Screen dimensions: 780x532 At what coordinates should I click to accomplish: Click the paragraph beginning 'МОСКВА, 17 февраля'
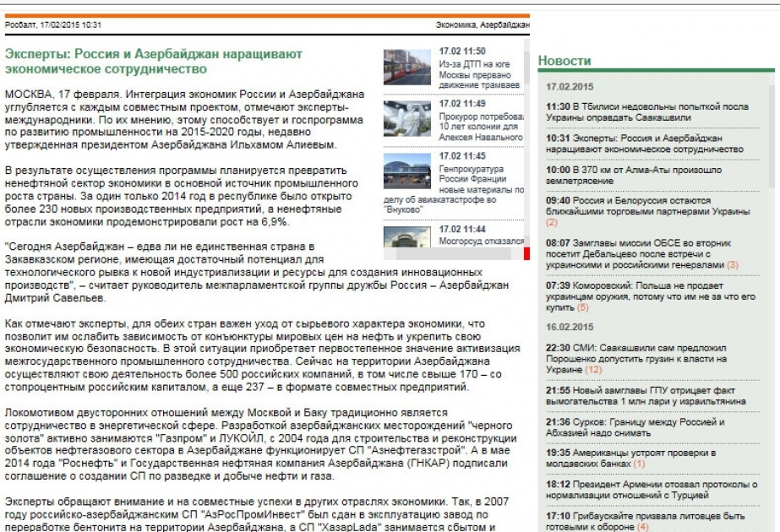(184, 119)
